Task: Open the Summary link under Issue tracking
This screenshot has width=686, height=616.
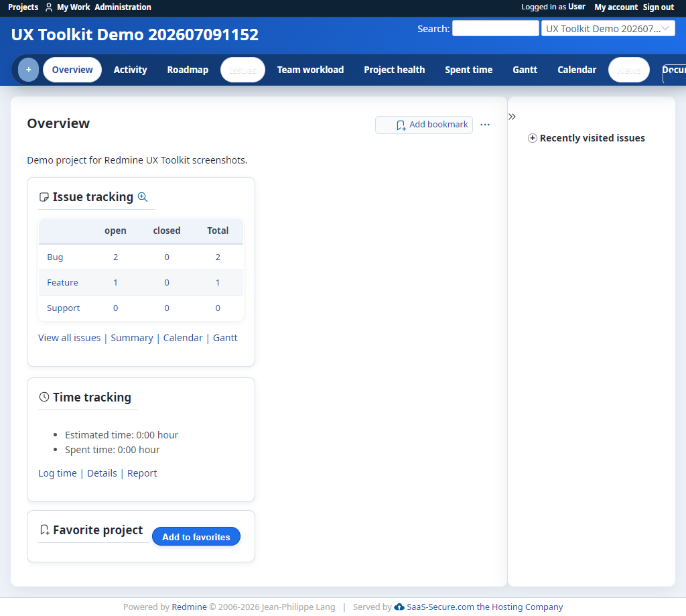Action: pyautogui.click(x=132, y=338)
